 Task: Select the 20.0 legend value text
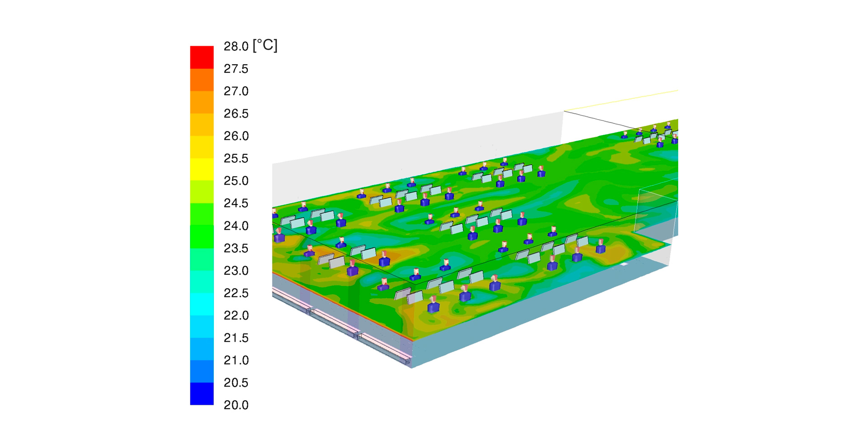coord(236,405)
